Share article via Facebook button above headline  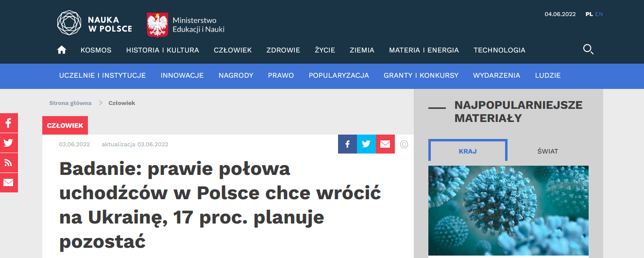coord(347,144)
